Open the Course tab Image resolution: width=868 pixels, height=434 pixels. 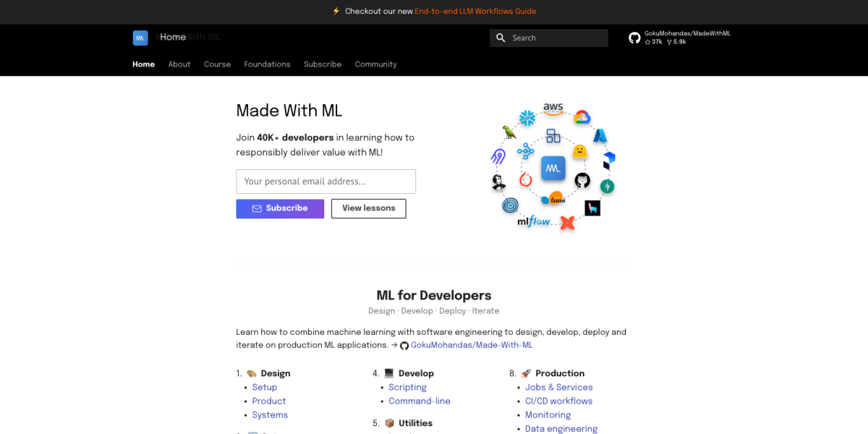click(x=217, y=64)
